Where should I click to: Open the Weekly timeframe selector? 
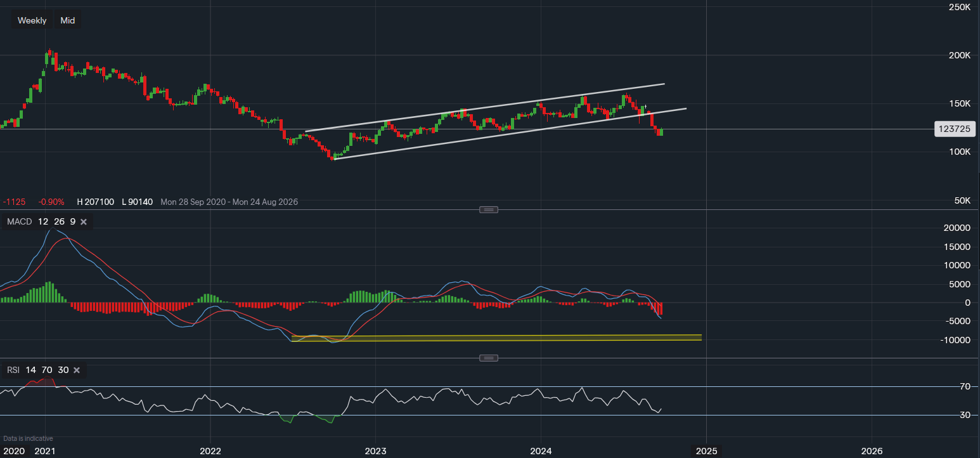point(32,20)
